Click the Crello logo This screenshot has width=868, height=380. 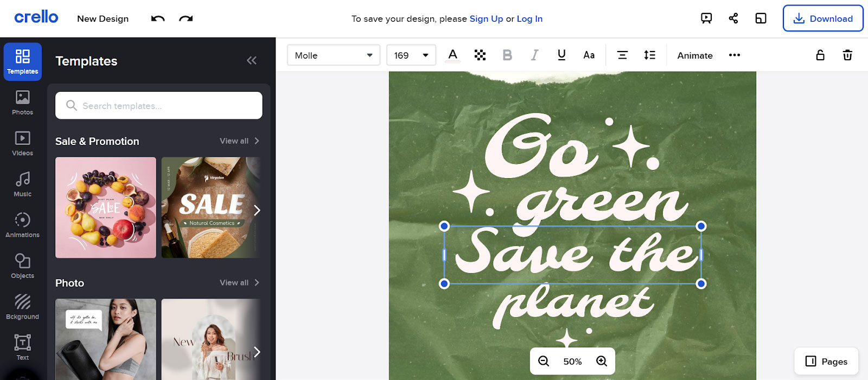pyautogui.click(x=36, y=17)
